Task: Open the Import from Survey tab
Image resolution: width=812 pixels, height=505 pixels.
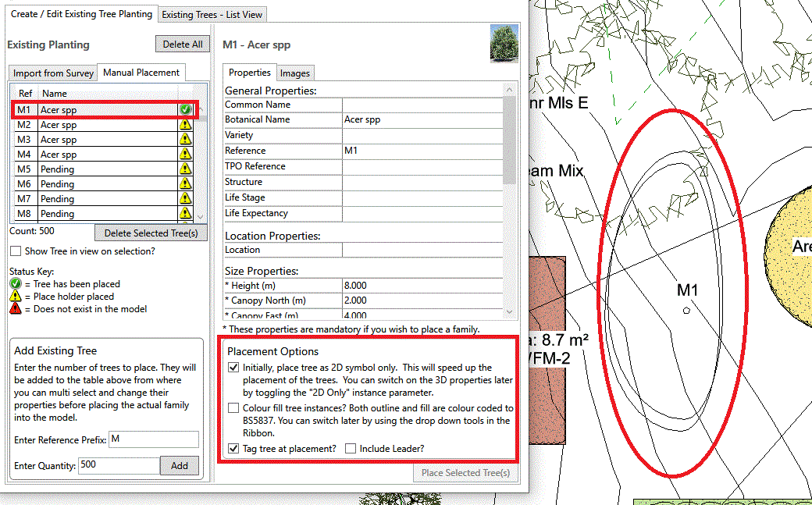Action: click(53, 73)
